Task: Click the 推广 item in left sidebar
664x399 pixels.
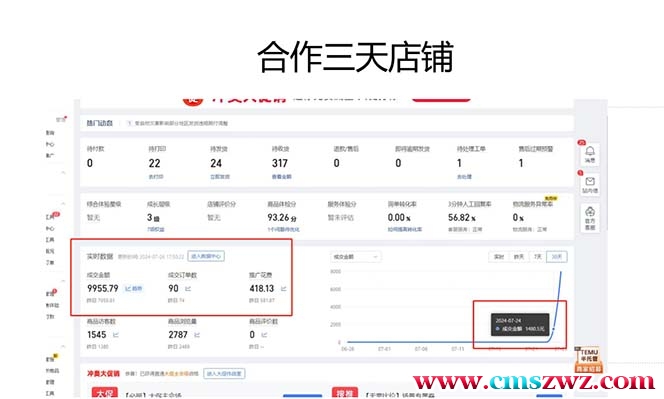Action: (50, 155)
